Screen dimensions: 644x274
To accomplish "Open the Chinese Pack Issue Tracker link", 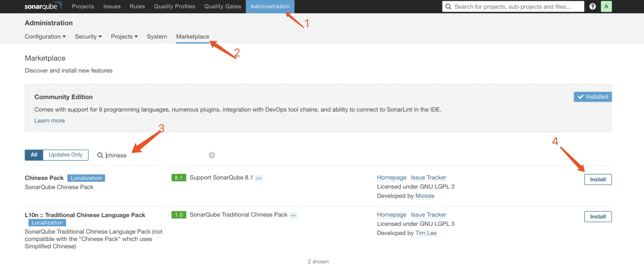I will 428,177.
